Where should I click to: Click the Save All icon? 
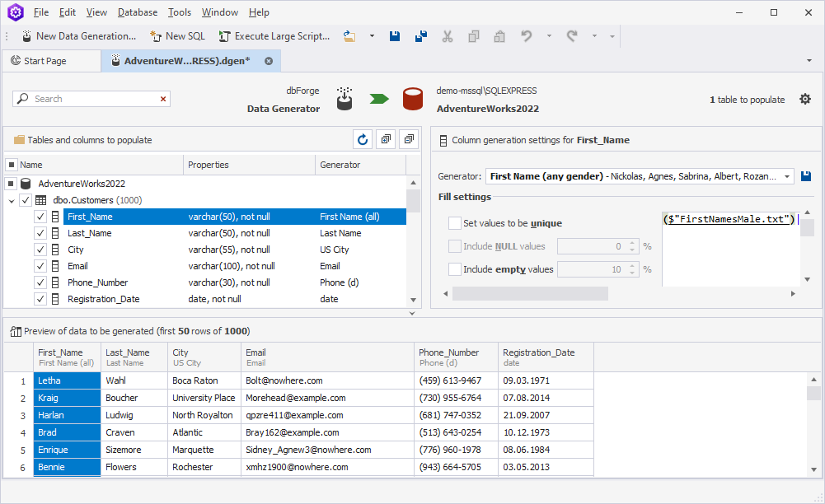[421, 36]
